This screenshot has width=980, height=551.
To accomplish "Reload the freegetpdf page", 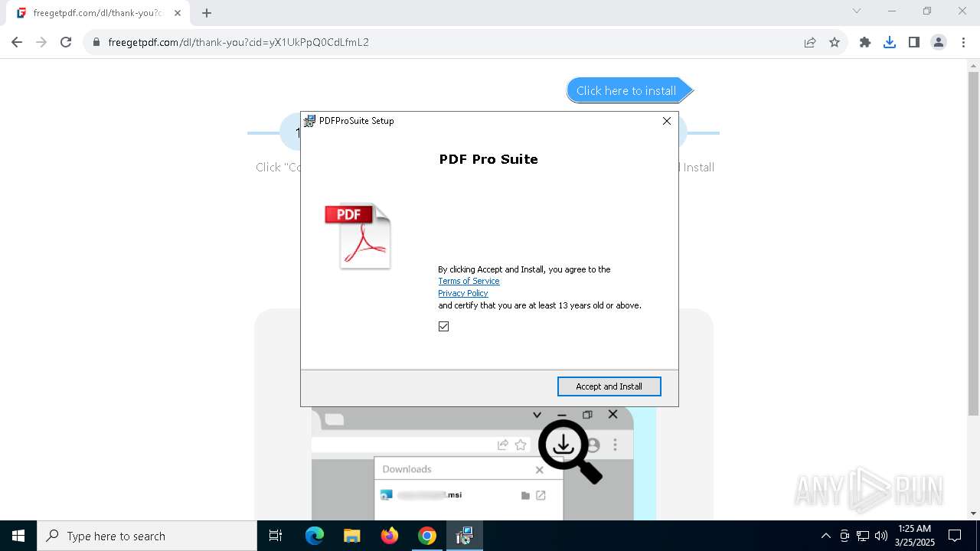I will coord(66,42).
